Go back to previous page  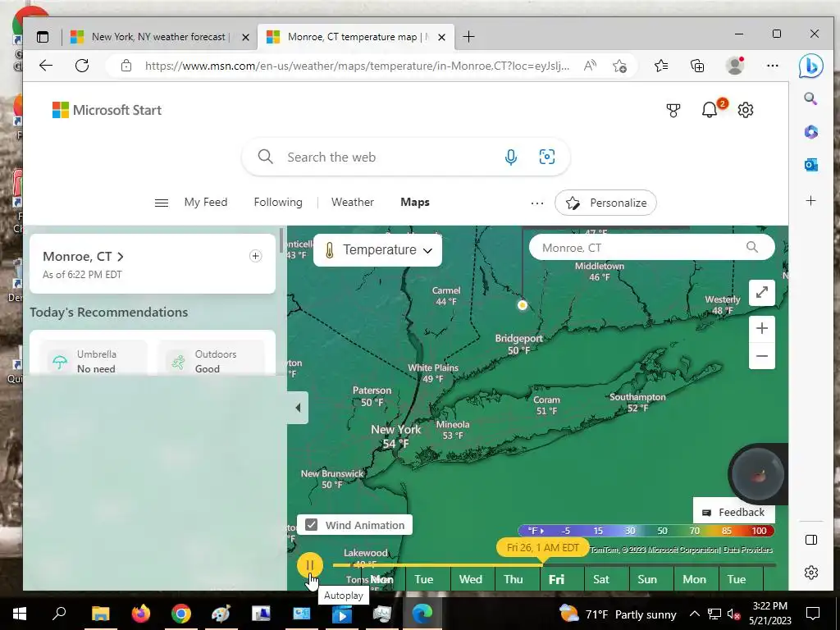[x=46, y=66]
